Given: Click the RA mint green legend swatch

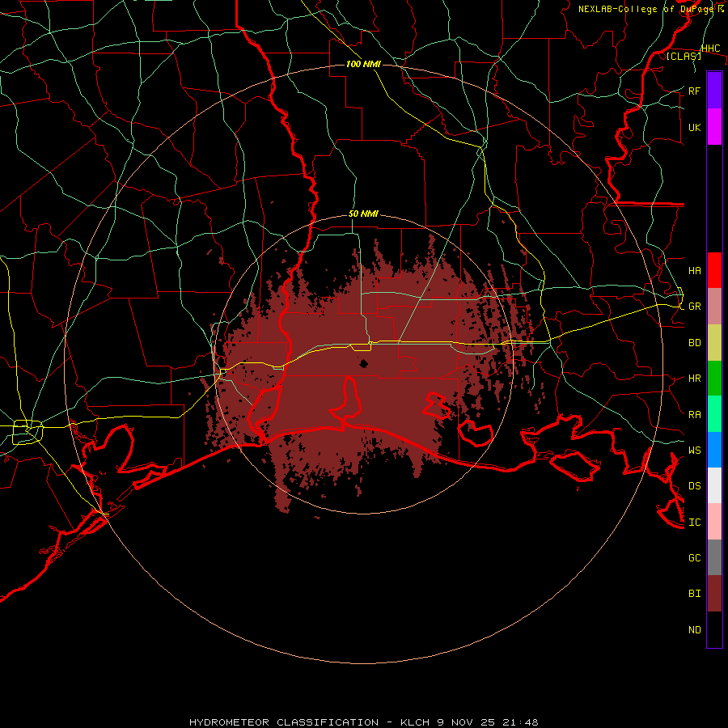Looking at the screenshot, I should pos(714,414).
